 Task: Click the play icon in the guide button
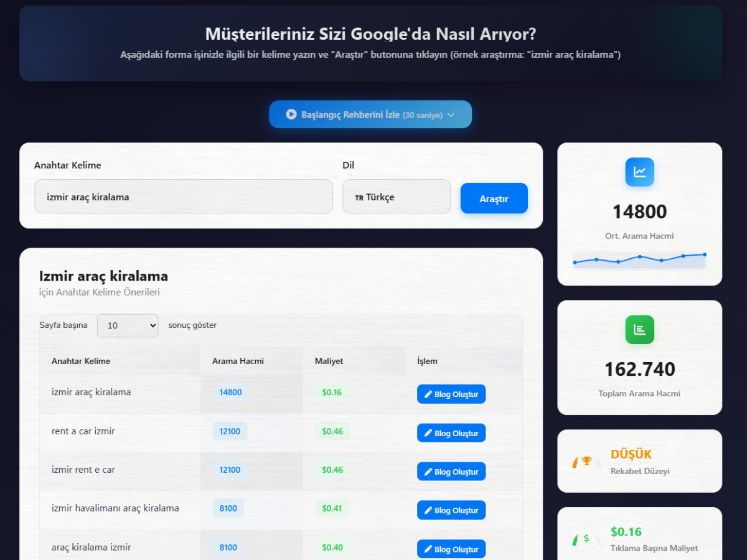(291, 114)
